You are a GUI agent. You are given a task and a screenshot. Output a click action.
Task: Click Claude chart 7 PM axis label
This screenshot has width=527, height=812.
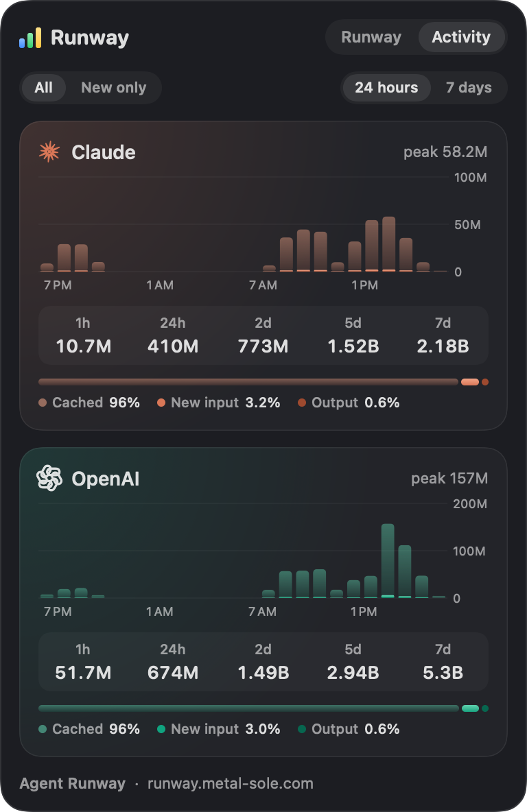(x=58, y=285)
